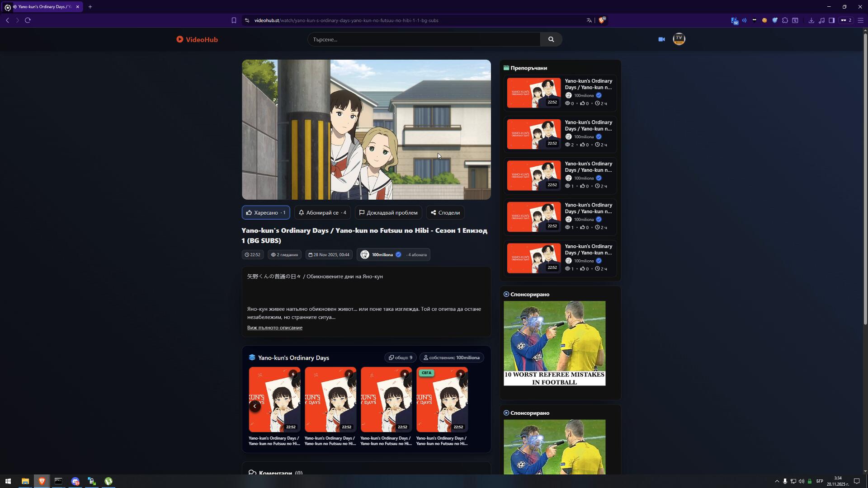Screen dimensions: 868x488
Task: Open browser downloads icon
Action: [811, 20]
